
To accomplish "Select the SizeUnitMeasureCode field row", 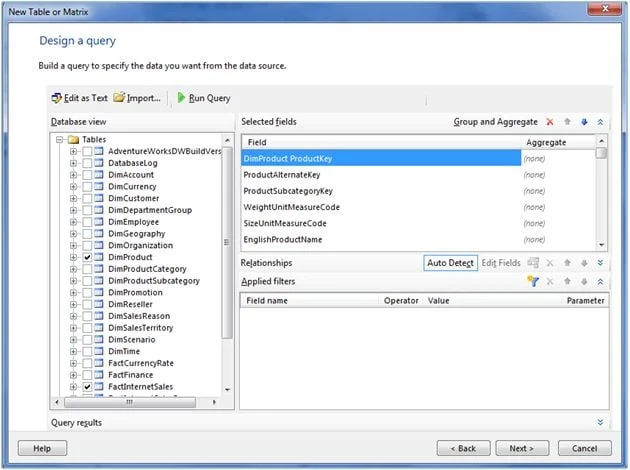I will 381,223.
